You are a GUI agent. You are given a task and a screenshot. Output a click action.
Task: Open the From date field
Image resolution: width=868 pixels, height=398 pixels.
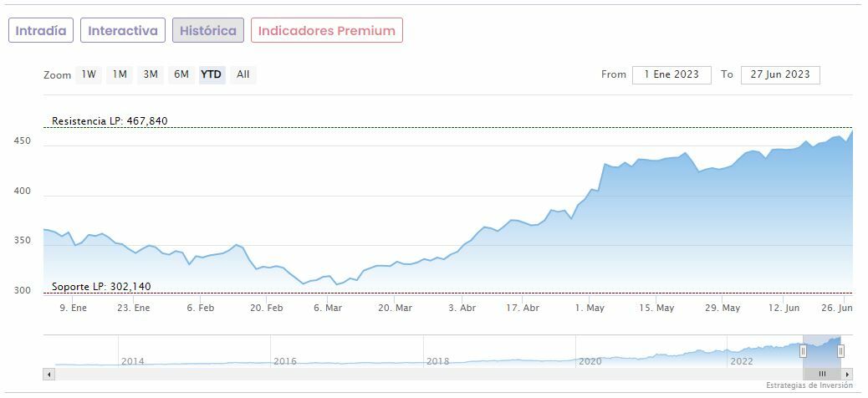671,74
